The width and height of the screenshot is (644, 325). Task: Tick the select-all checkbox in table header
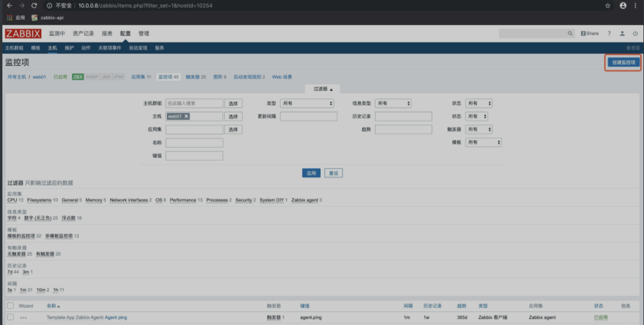11,306
